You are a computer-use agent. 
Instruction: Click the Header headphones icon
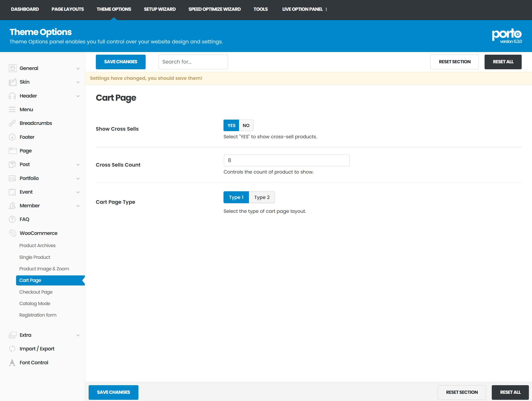12,96
